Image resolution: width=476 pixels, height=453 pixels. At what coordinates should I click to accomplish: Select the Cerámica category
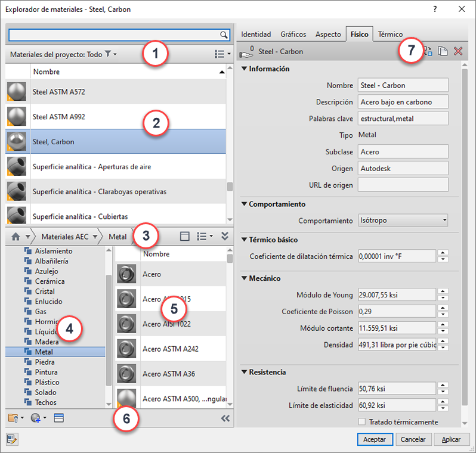point(50,281)
